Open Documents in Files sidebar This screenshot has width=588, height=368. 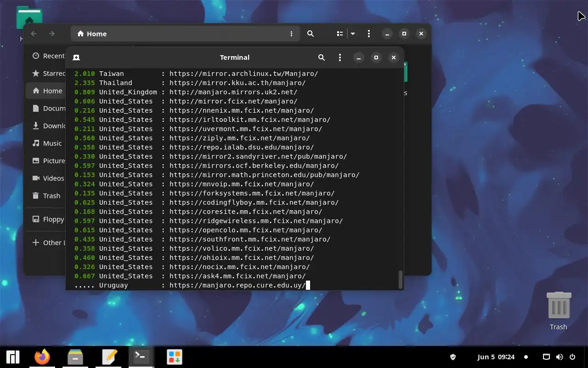point(46,108)
